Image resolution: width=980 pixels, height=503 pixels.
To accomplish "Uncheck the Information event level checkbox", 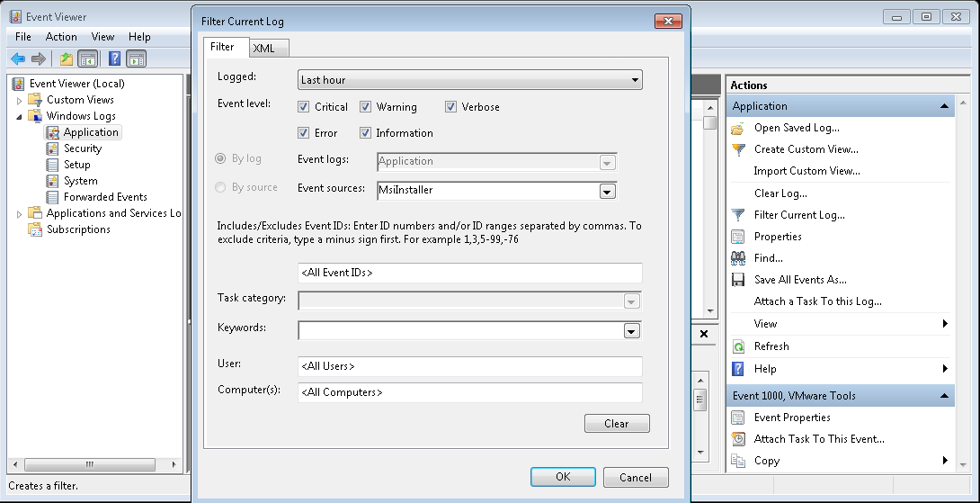I will click(x=366, y=132).
